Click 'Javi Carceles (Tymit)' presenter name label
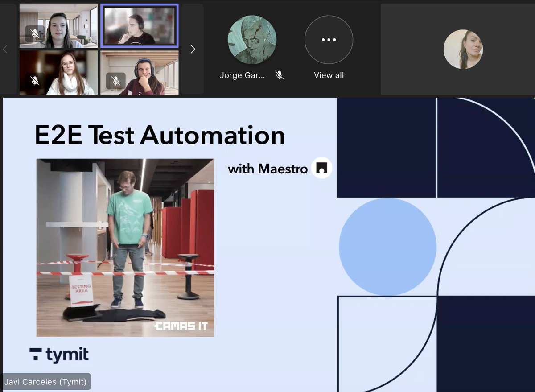 (45, 382)
